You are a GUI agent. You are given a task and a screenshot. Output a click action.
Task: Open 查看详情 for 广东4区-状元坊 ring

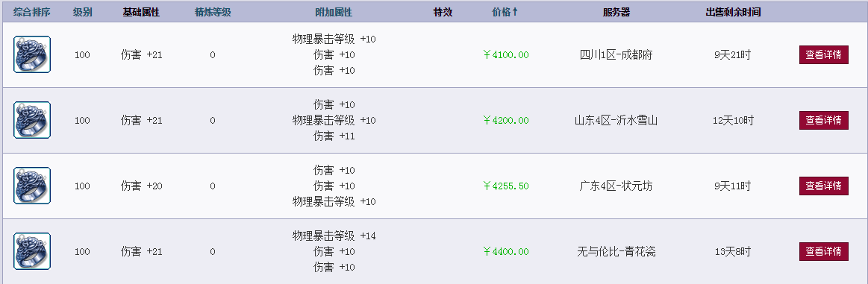(824, 186)
